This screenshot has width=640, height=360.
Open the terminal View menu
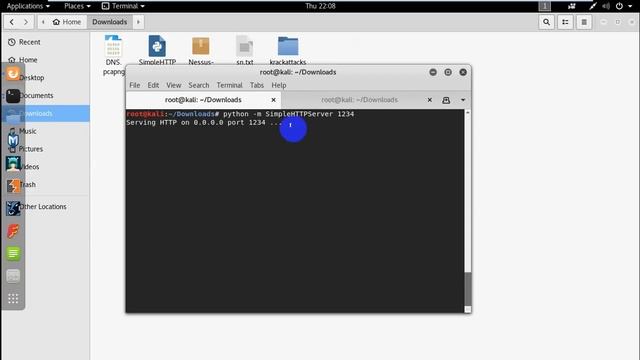pyautogui.click(x=173, y=85)
